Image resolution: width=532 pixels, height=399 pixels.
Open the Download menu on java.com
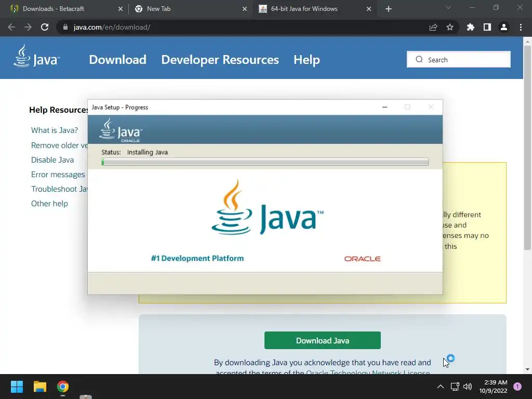pos(118,60)
